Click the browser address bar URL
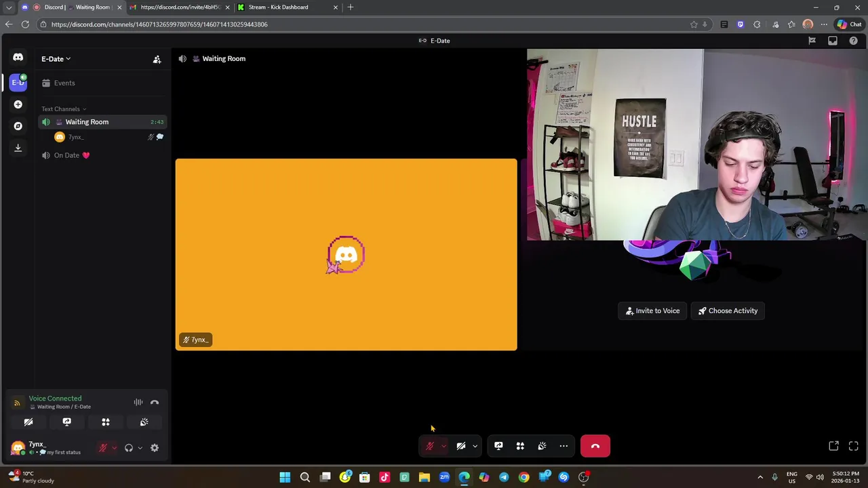The height and width of the screenshot is (488, 868). pyautogui.click(x=159, y=24)
